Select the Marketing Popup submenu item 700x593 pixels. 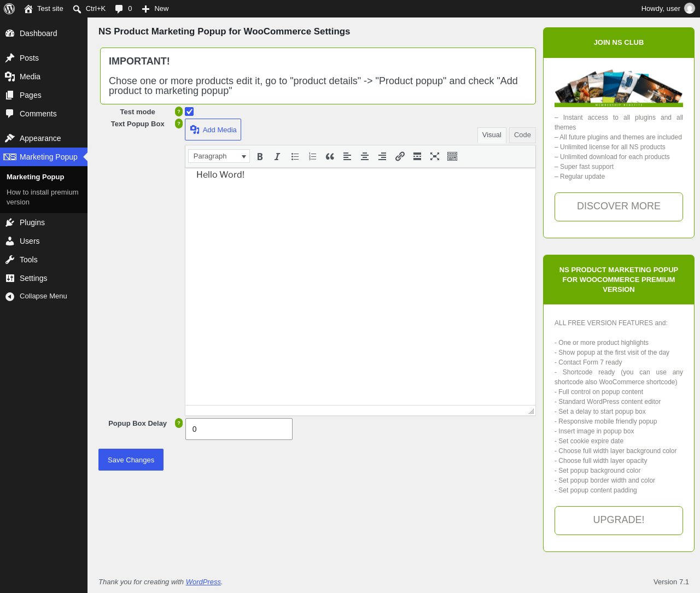pyautogui.click(x=36, y=177)
